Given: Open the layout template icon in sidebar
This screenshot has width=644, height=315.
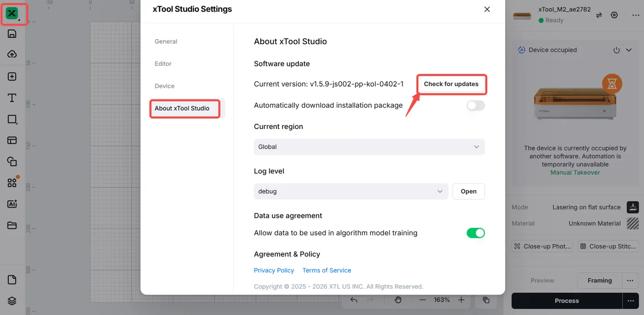Looking at the screenshot, I should click(x=12, y=140).
